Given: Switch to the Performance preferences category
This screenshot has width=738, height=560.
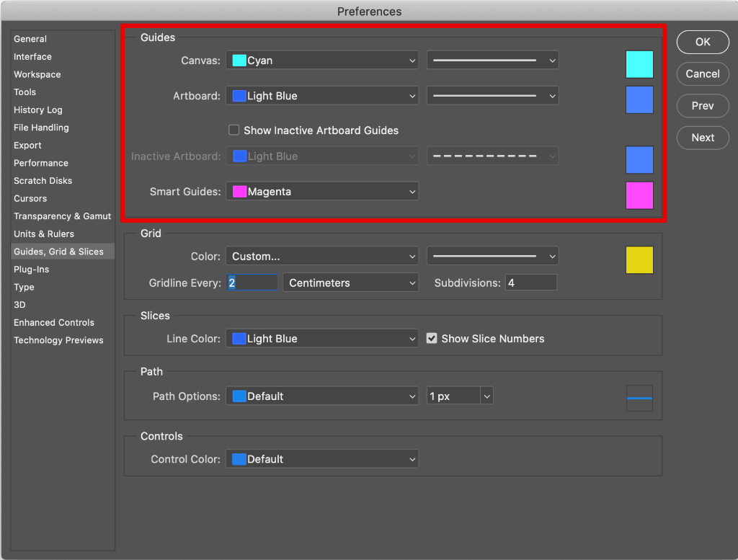Looking at the screenshot, I should tap(41, 163).
